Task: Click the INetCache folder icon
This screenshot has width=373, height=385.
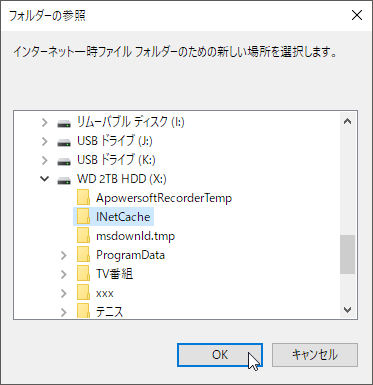Action: pos(83,216)
